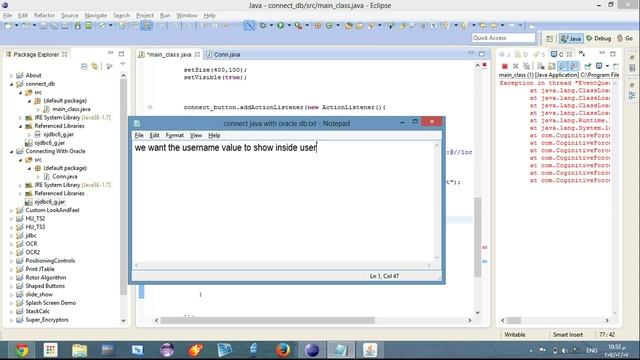This screenshot has width=640, height=360.
Task: Open Package Explorer view menu triangle
Action: tap(122, 65)
